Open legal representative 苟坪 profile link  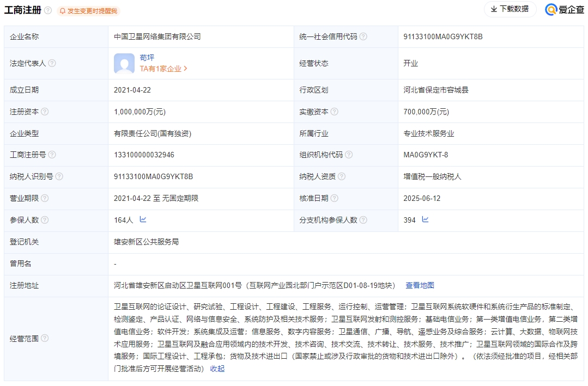(147, 57)
